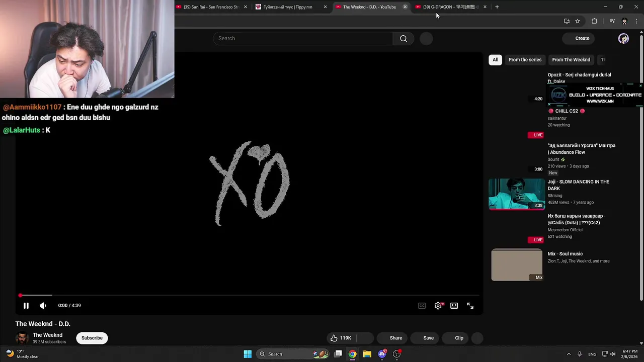Click the 0:00 / 4:39 time display
644x362 pixels.
[x=69, y=306]
